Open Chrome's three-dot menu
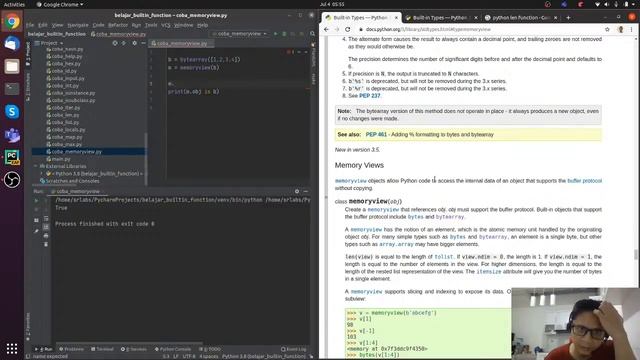The image size is (640, 360). 631,29
